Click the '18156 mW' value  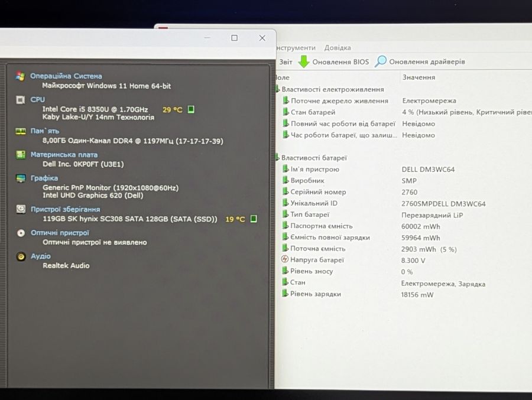click(x=417, y=295)
